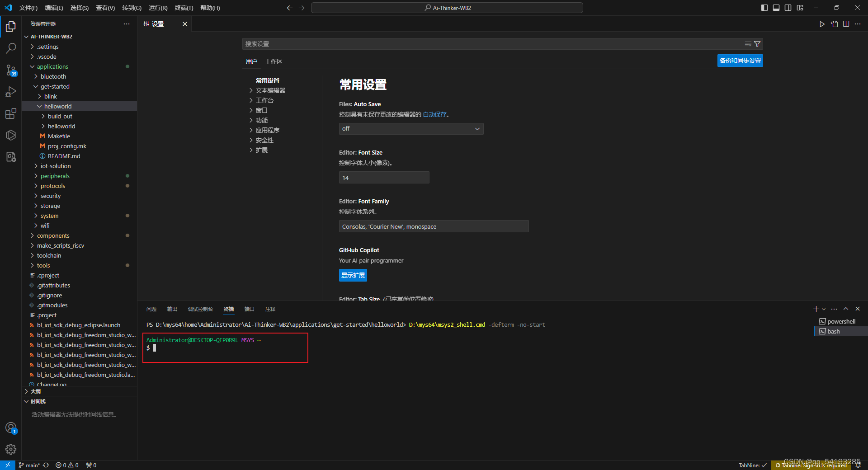
Task: Click the Editor Font Family field
Action: click(434, 226)
